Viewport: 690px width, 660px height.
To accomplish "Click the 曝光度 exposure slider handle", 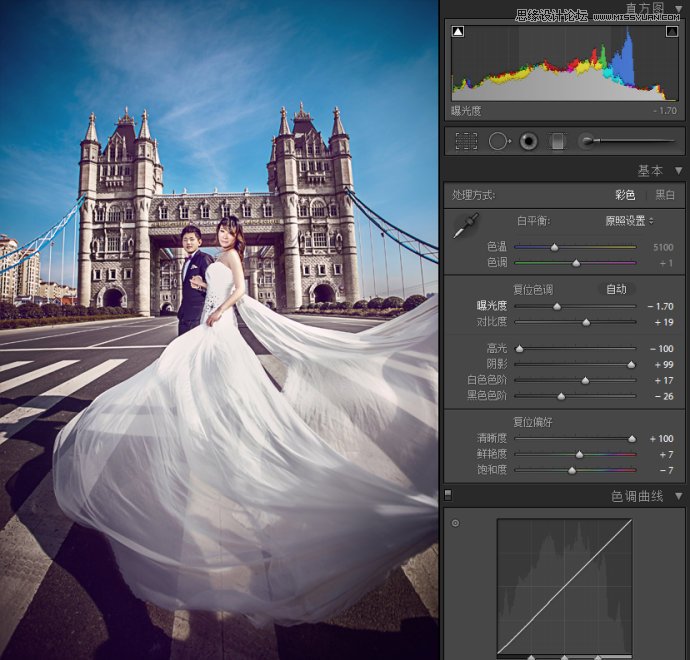I will click(558, 306).
